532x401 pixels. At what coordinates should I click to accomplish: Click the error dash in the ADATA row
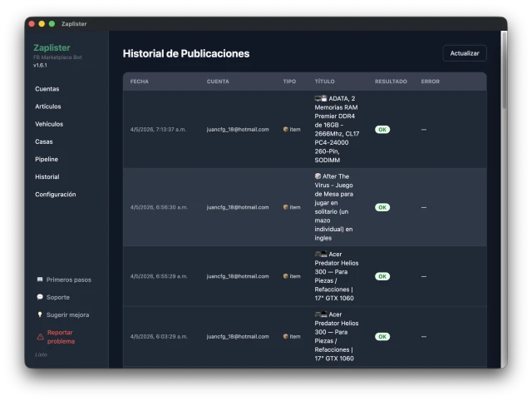tap(424, 129)
